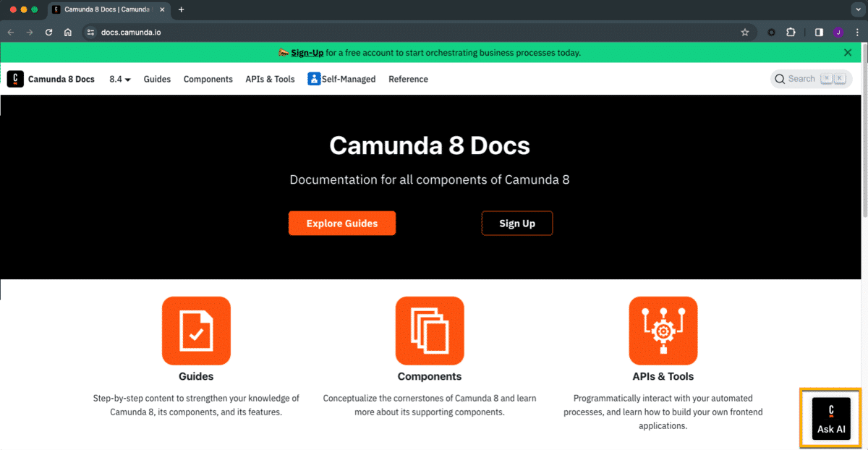This screenshot has width=868, height=450.
Task: Open Reference in the navbar
Action: click(x=408, y=79)
